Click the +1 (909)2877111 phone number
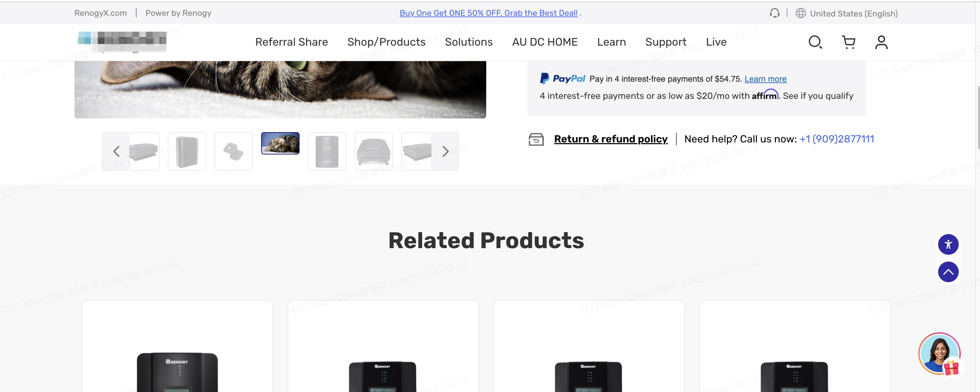 click(x=836, y=139)
